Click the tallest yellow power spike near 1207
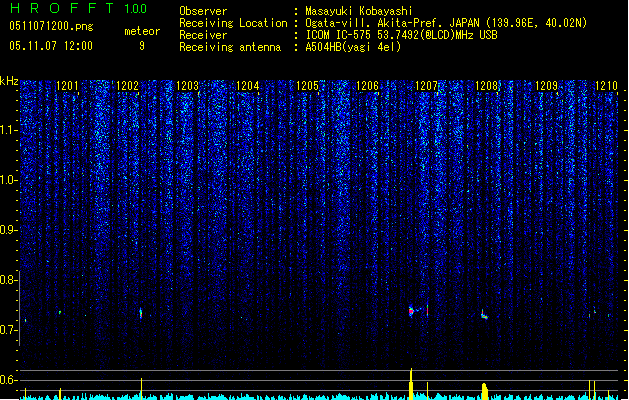Screen dimensions: 629x400 [x=411, y=384]
